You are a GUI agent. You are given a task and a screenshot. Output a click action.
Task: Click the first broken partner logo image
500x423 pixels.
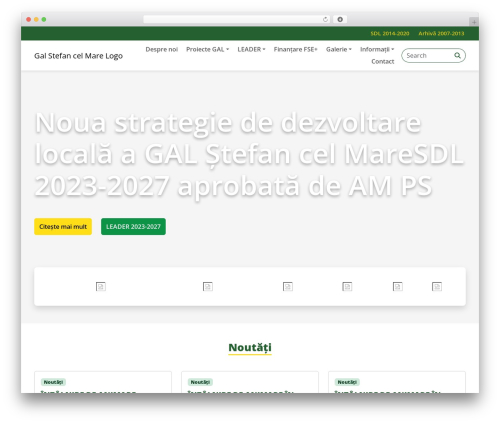coord(101,286)
